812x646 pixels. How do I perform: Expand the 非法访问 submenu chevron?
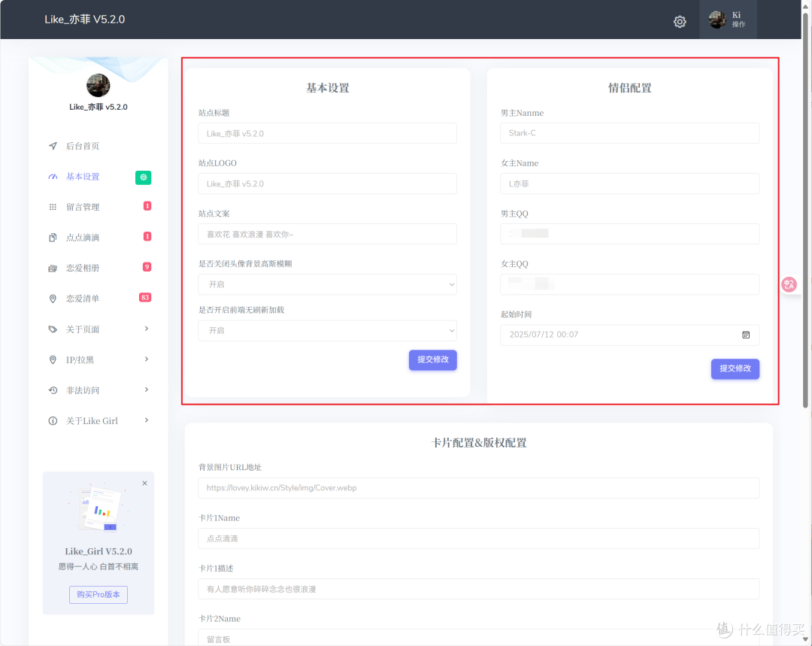pyautogui.click(x=147, y=390)
